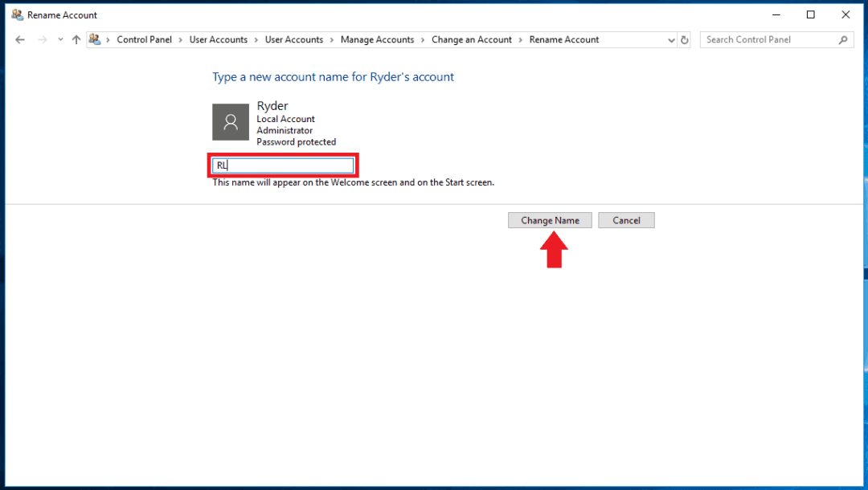Screen dimensions: 868x490
Task: Click the User Accounts icon in the address bar
Action: 95,39
